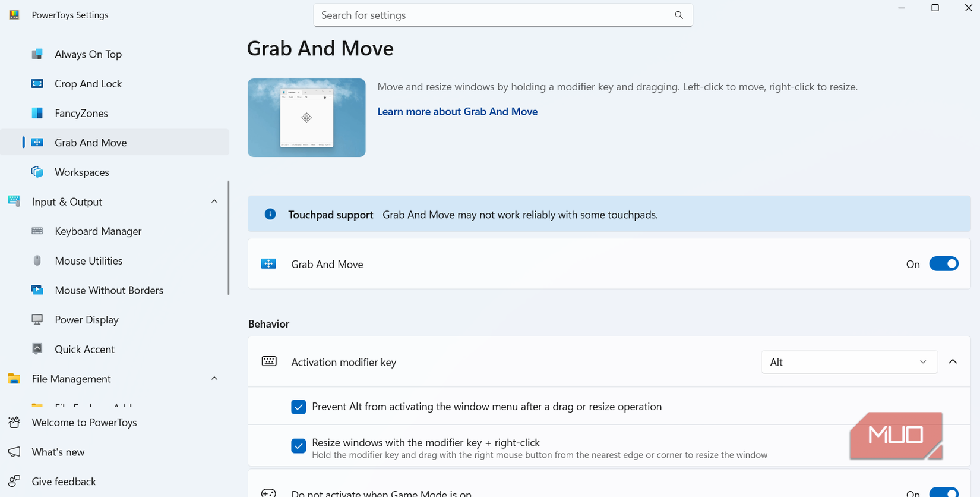This screenshot has width=980, height=497.
Task: Click the Mouse Without Borders icon
Action: (x=37, y=290)
